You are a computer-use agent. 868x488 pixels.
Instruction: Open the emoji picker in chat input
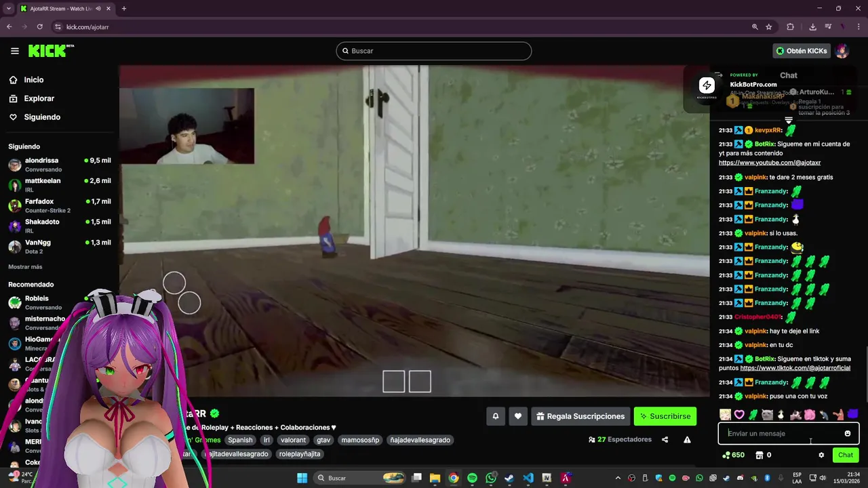pyautogui.click(x=848, y=434)
